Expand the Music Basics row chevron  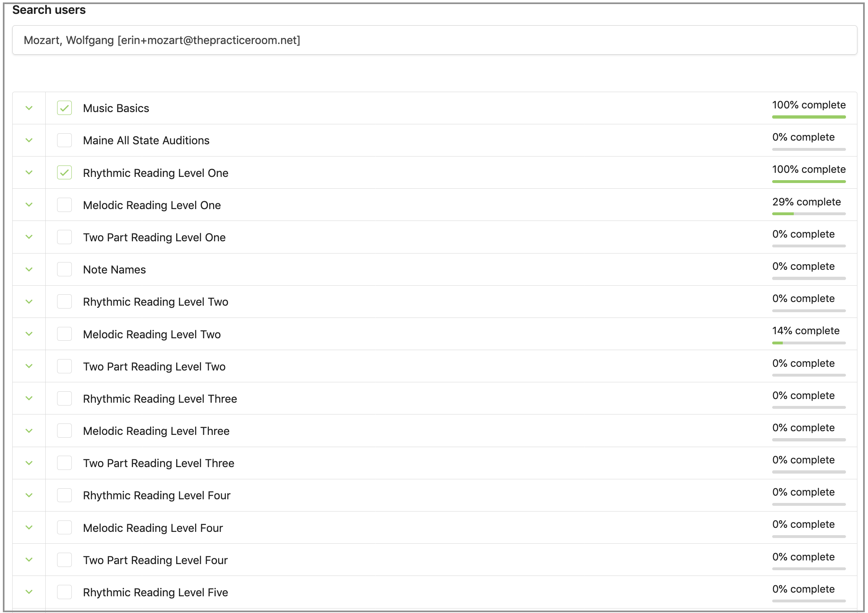pyautogui.click(x=29, y=108)
